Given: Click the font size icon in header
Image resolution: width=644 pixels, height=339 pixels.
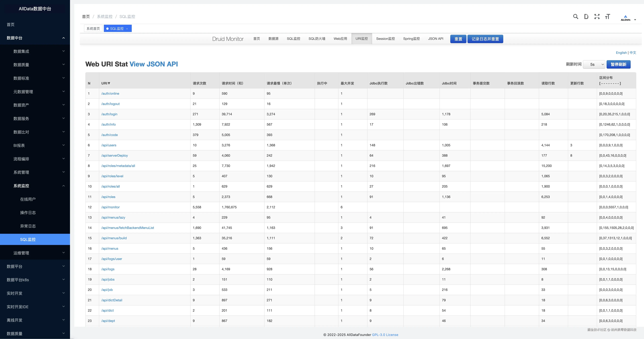Looking at the screenshot, I should click(x=607, y=17).
